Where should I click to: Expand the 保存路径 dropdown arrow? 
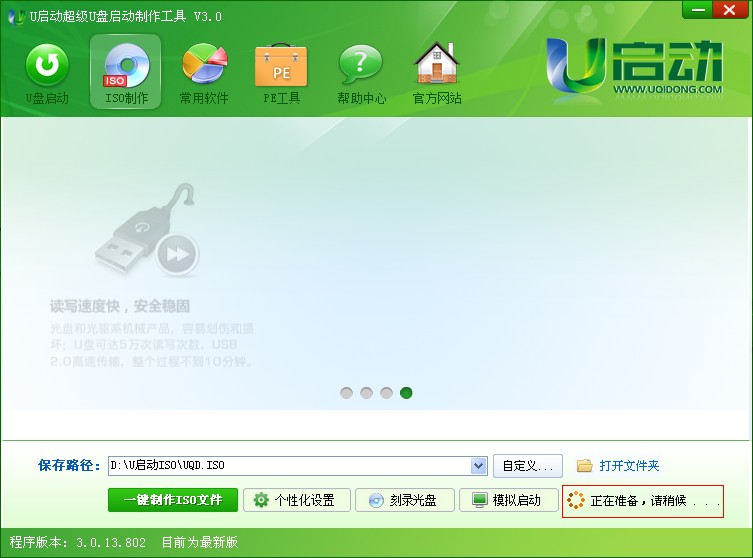(478, 466)
